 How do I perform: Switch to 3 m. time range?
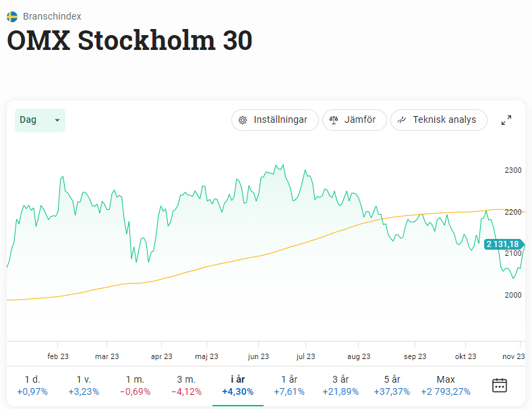click(187, 385)
